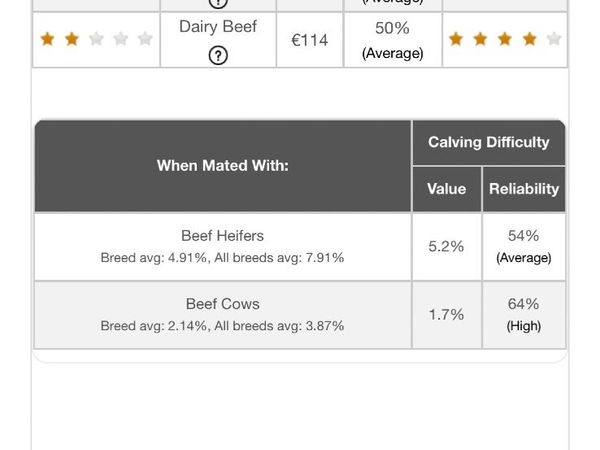The height and width of the screenshot is (450, 600).
Task: Select the Dairy Beef label
Action: pyautogui.click(x=218, y=27)
